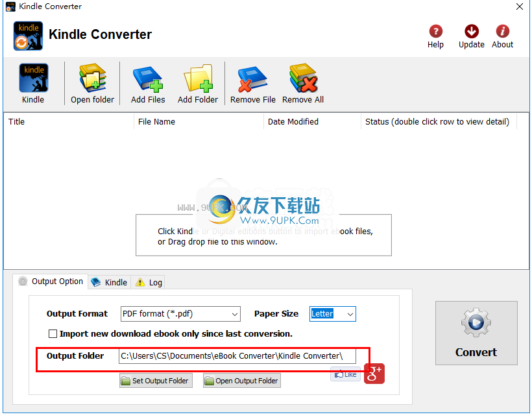532x419 pixels.
Task: Click the Remove File icon
Action: 252,79
